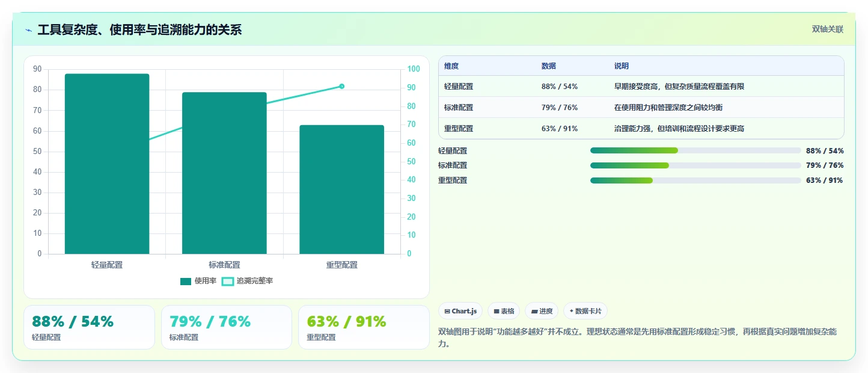
Task: Toggle the 使用率 legend entry
Action: (198, 281)
